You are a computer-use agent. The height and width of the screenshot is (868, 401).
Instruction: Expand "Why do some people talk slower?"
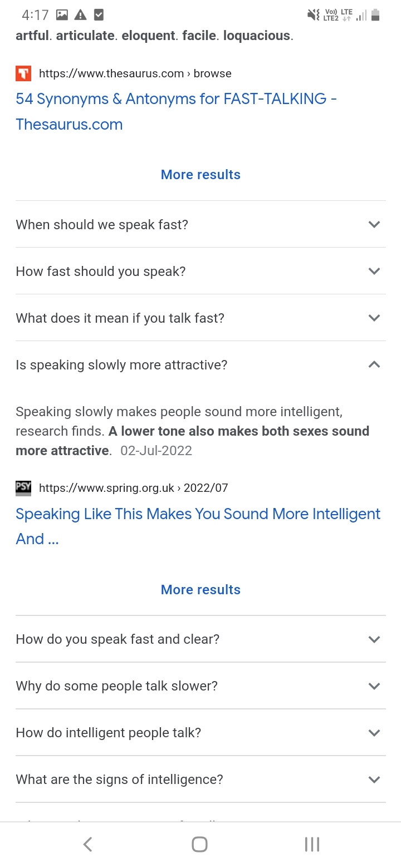point(200,685)
